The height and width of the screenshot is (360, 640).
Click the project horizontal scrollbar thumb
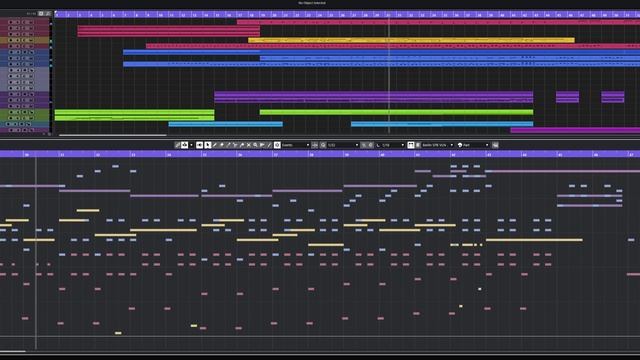(x=113, y=135)
